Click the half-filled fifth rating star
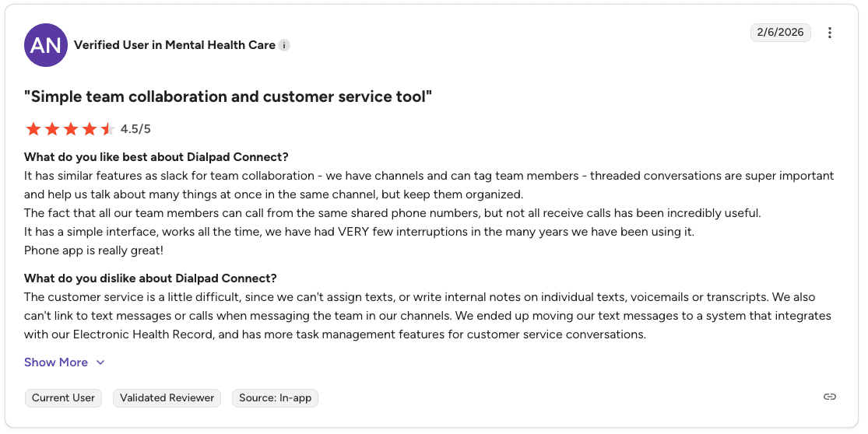 (108, 129)
